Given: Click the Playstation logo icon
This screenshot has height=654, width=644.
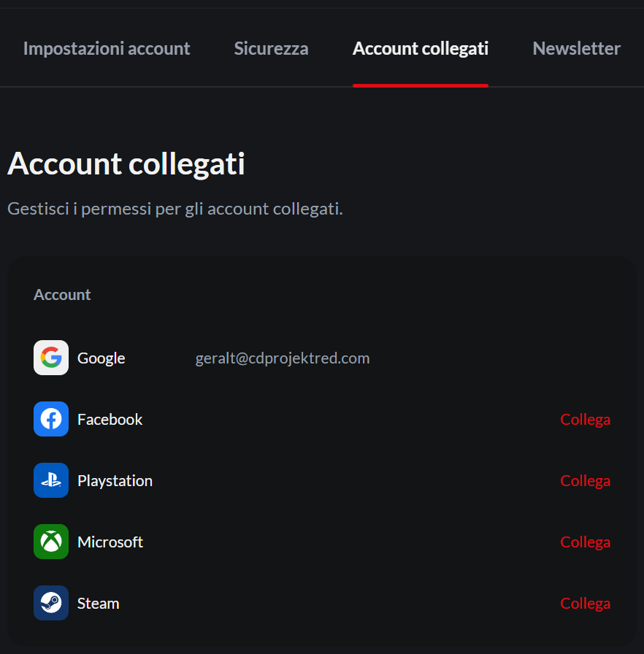Looking at the screenshot, I should (x=51, y=480).
